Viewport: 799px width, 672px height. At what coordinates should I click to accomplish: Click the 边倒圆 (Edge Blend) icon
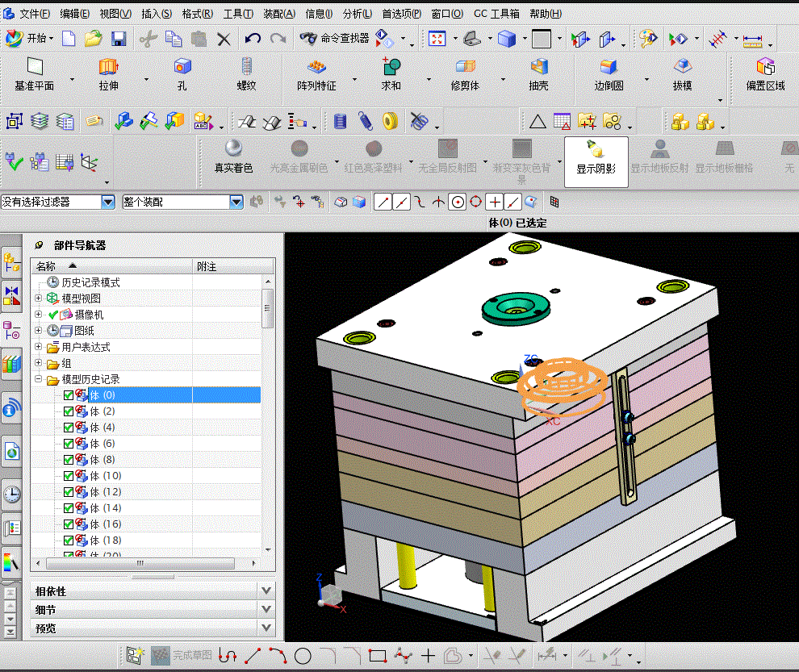pyautogui.click(x=608, y=68)
